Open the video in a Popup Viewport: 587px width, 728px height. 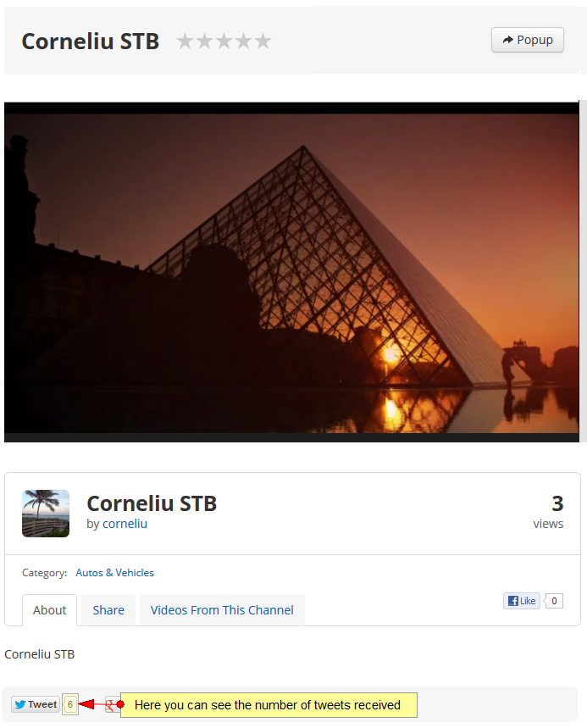528,40
